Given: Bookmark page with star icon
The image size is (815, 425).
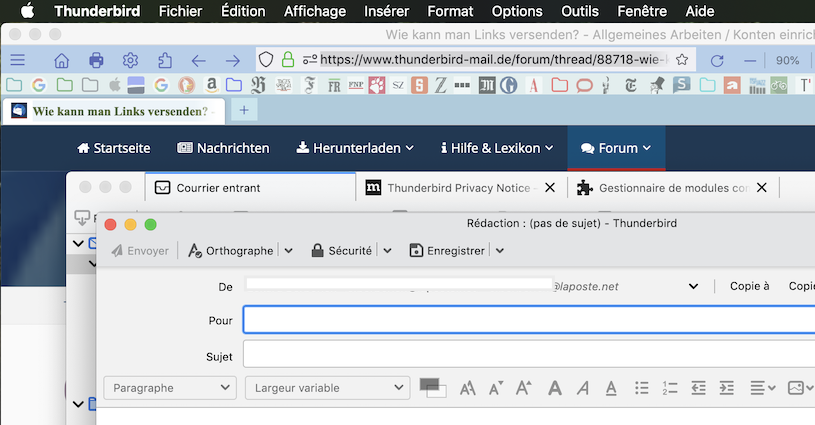Looking at the screenshot, I should tap(682, 60).
